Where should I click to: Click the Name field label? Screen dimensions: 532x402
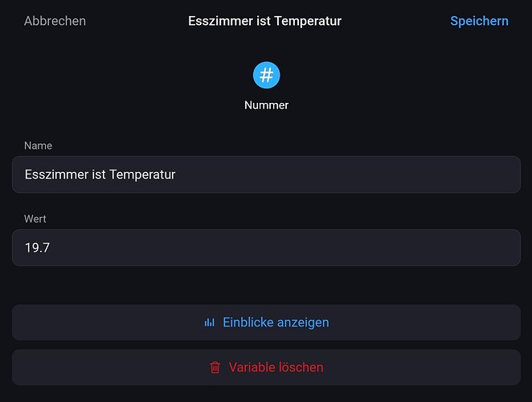38,146
